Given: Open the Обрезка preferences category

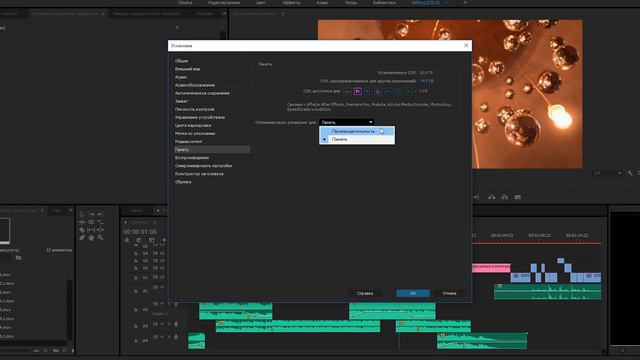Looking at the screenshot, I should coord(183,182).
